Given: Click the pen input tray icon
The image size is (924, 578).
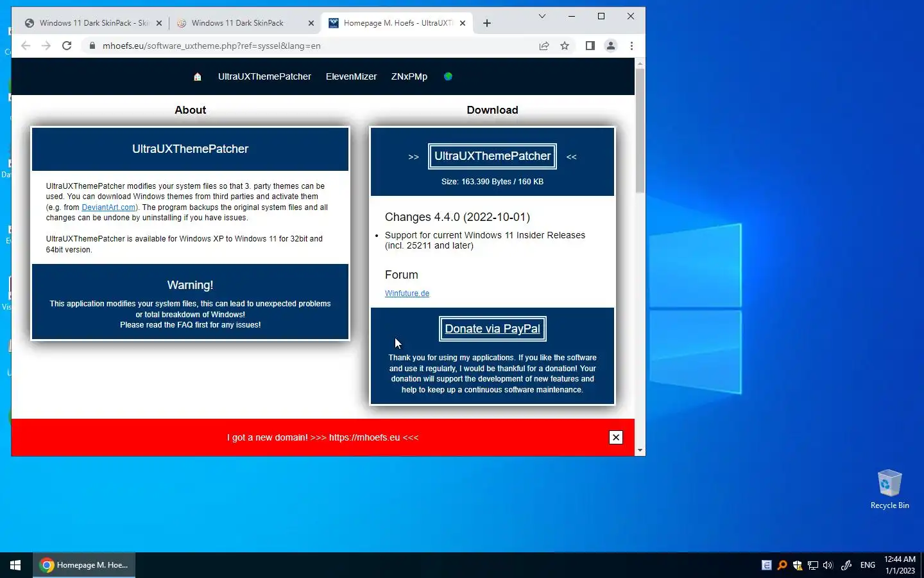Looking at the screenshot, I should 846,565.
